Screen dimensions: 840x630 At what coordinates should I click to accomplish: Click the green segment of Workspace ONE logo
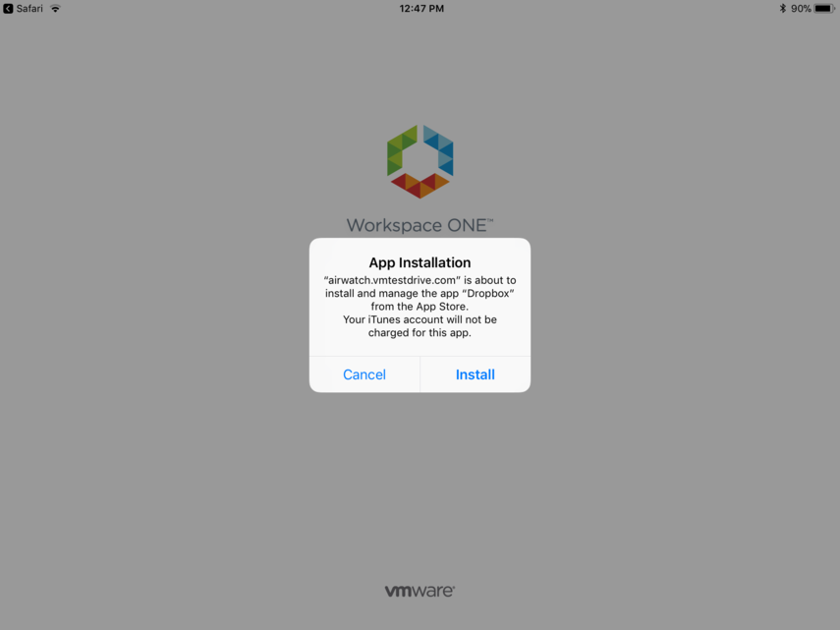402,150
